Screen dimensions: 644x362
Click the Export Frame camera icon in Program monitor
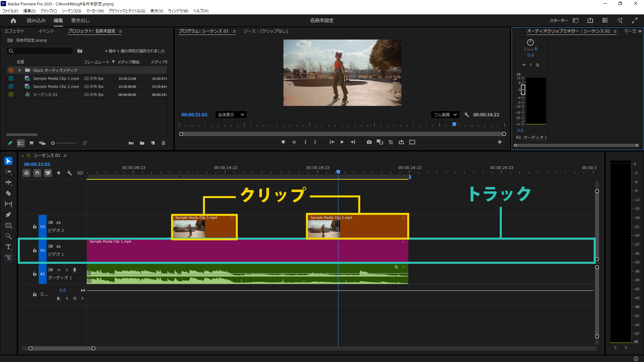(x=369, y=142)
